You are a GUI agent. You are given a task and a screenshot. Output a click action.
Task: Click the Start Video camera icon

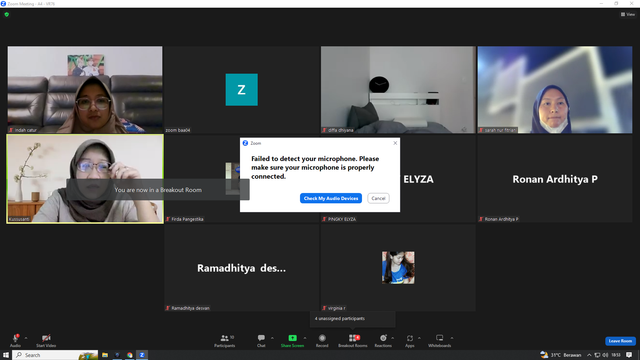tap(46, 338)
